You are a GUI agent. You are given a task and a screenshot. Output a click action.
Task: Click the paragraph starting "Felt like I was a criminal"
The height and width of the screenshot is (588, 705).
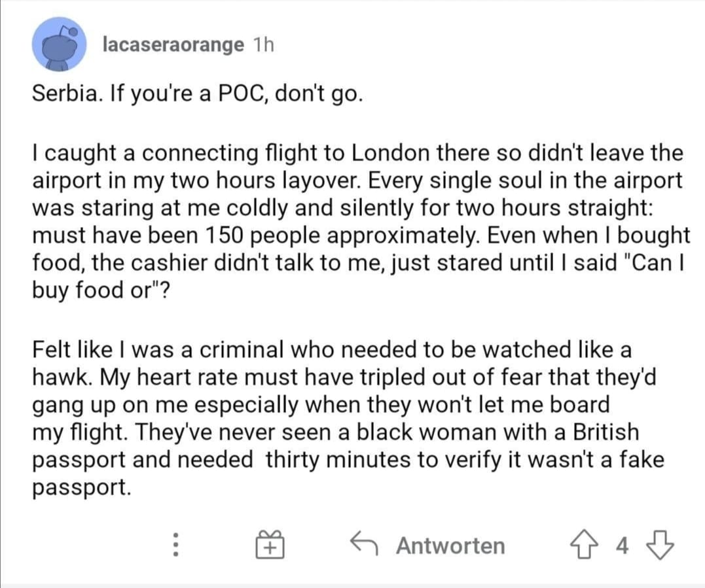point(348,418)
